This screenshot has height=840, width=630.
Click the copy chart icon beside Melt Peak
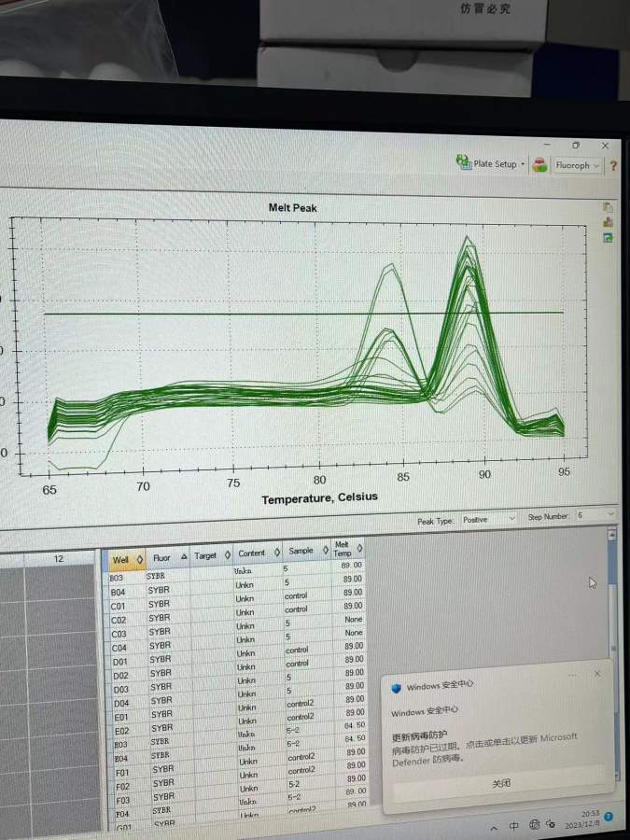pos(608,207)
